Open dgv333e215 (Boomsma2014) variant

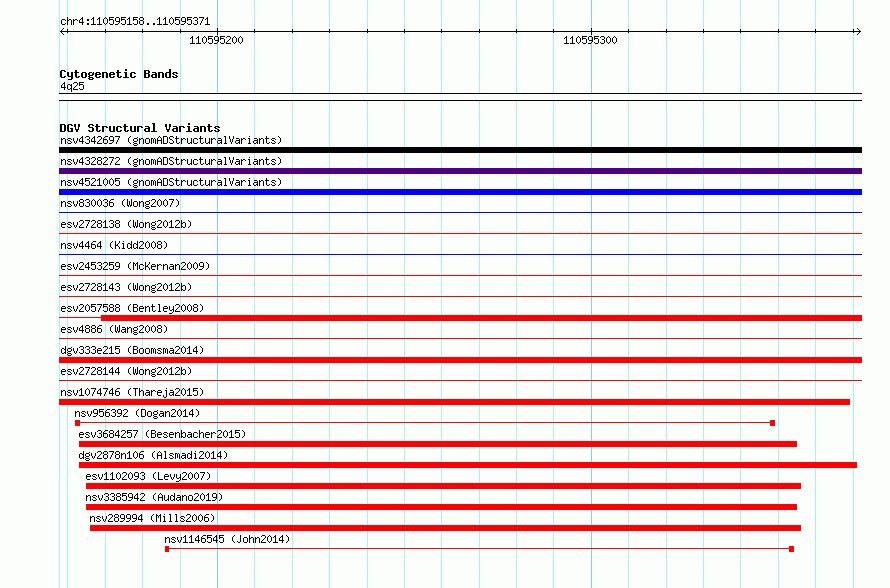point(132,350)
